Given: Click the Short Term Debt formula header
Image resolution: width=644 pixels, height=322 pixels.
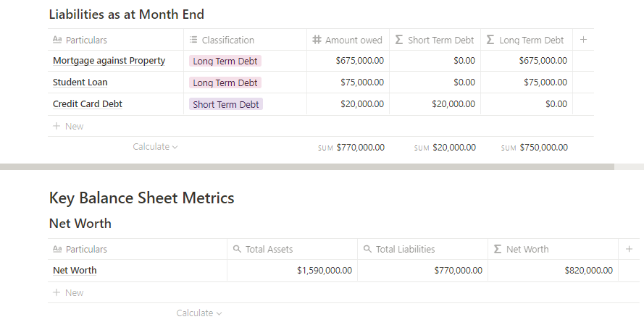Looking at the screenshot, I should click(435, 41).
